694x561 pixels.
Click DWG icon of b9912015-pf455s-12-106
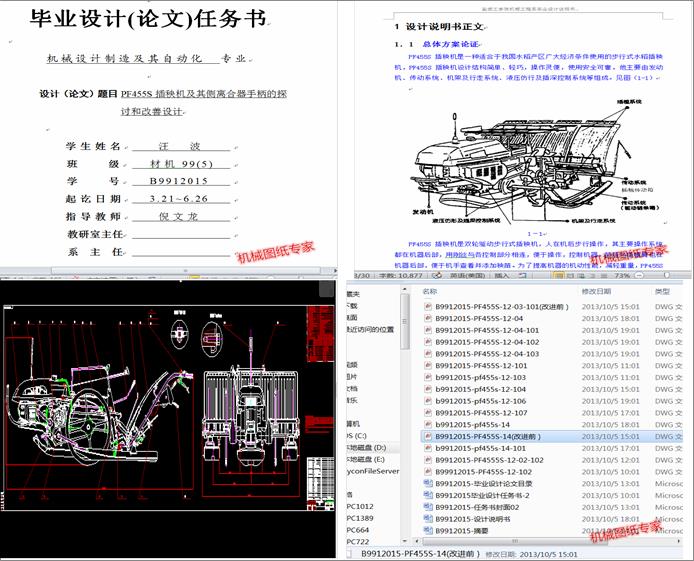(428, 401)
